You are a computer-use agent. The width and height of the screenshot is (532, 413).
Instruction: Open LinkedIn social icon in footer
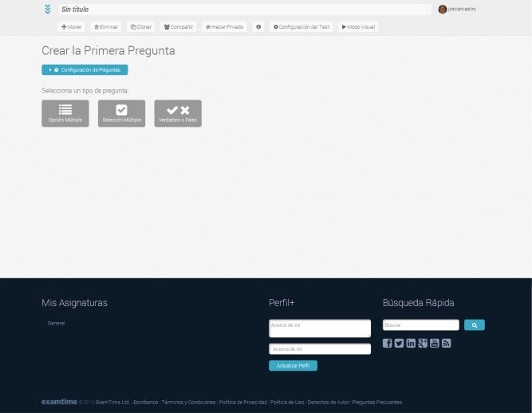click(411, 343)
